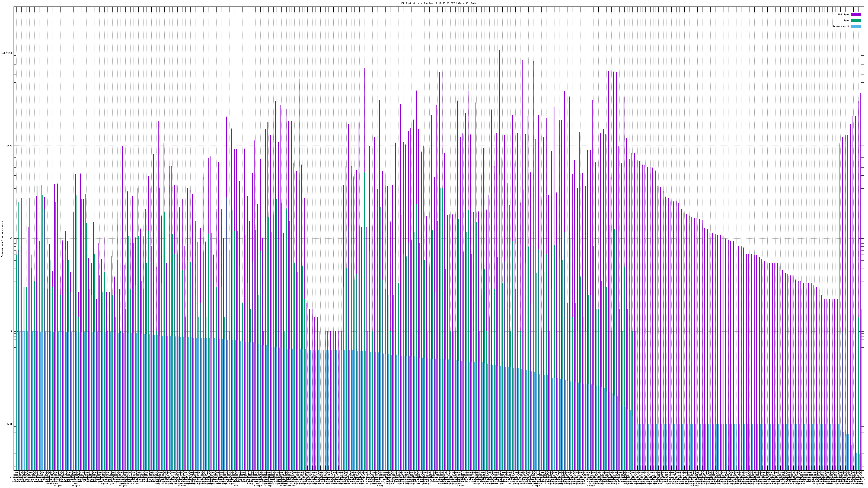Click the '4 hops' x-axis label at far right
This screenshot has height=488, width=868.
(x=694, y=486)
